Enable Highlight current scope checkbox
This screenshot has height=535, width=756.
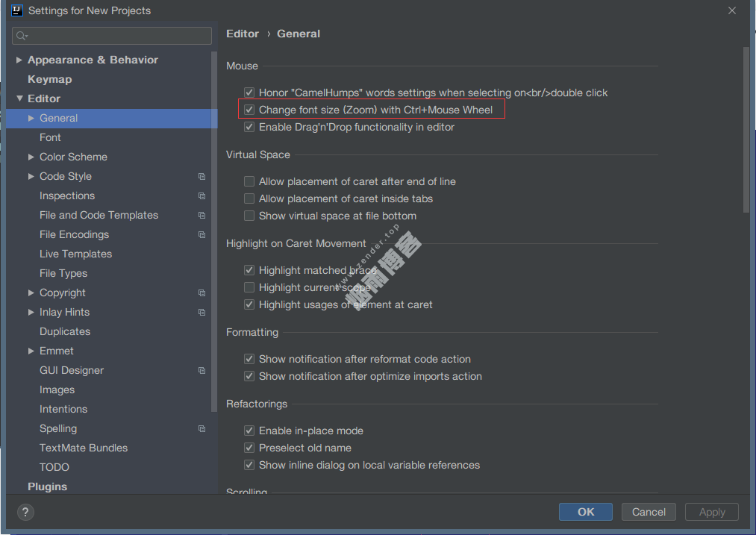[x=249, y=288]
